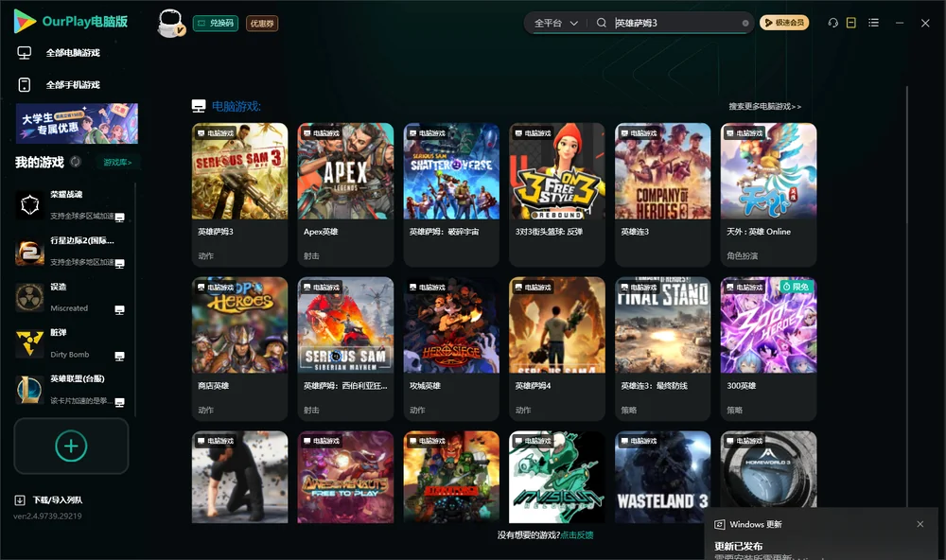Click the download queue icon
This screenshot has height=560, width=946.
coord(20,499)
